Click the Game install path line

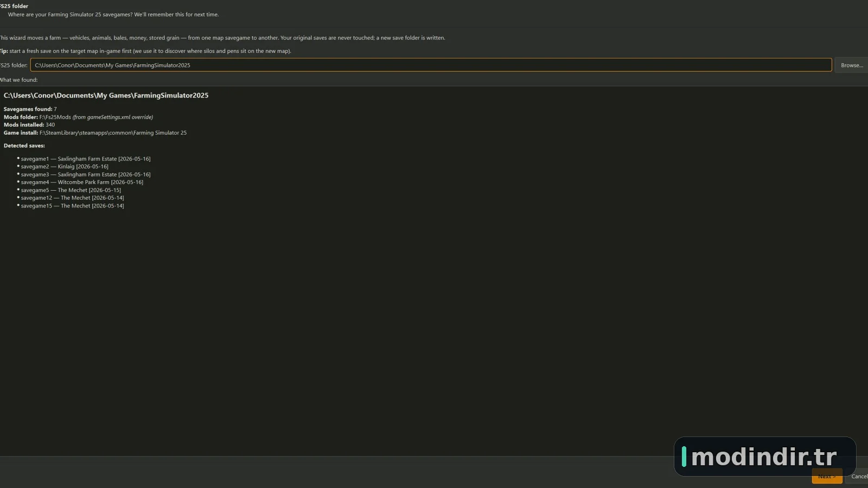tap(95, 133)
